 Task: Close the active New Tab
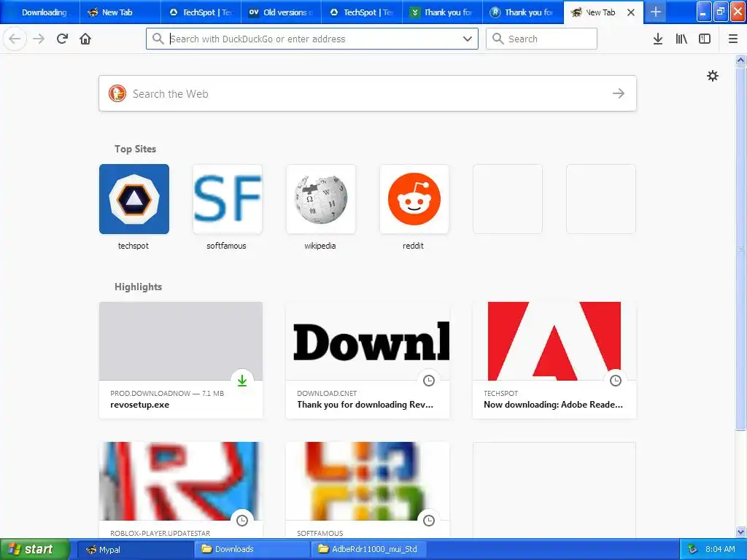[x=631, y=12]
